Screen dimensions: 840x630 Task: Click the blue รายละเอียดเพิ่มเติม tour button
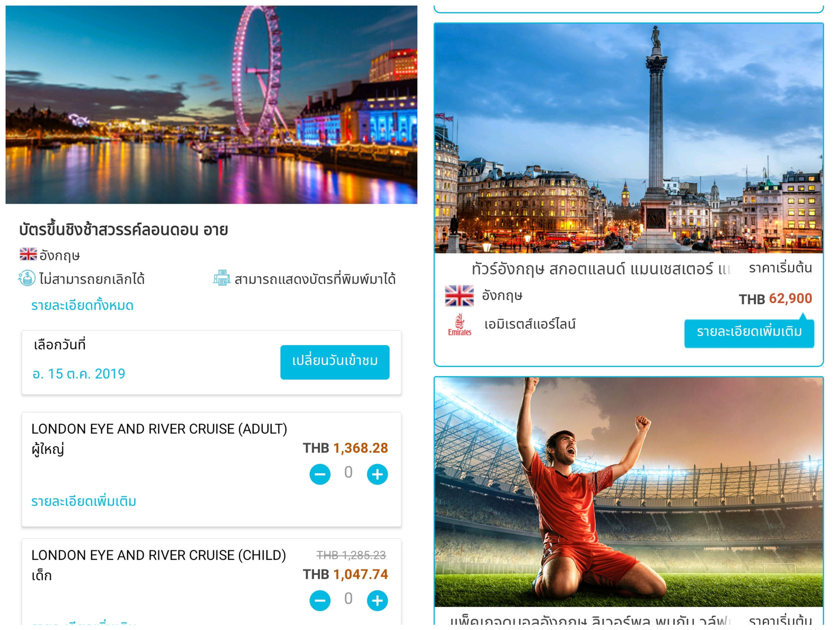pyautogui.click(x=749, y=332)
